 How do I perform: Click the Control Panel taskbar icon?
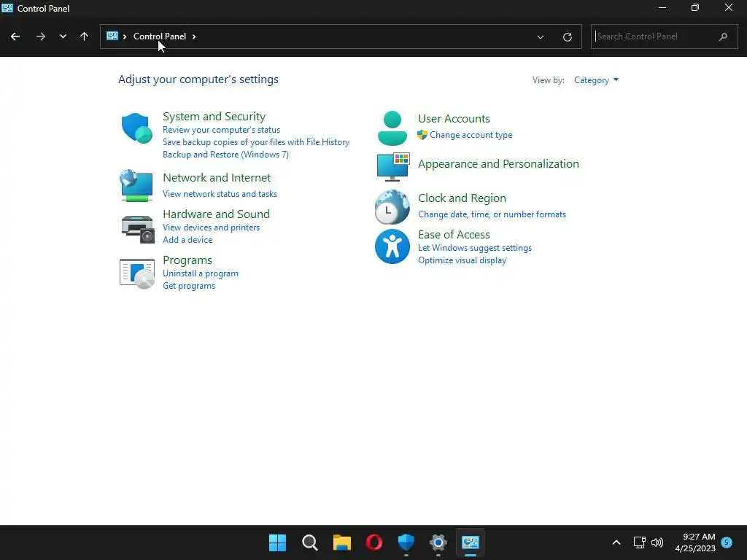tap(471, 542)
